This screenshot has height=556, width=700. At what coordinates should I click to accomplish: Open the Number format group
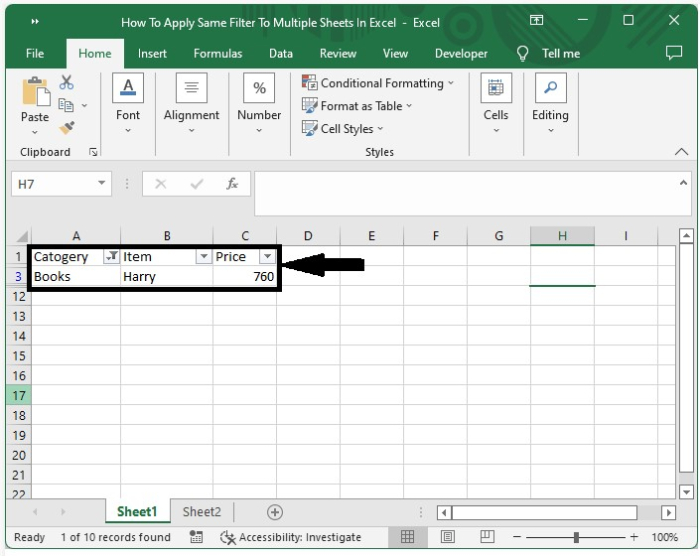point(259,104)
